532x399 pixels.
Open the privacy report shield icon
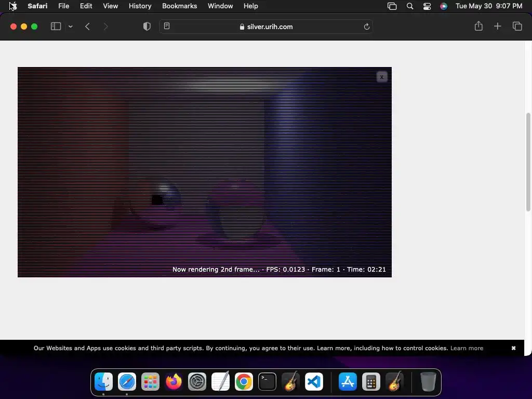point(147,26)
